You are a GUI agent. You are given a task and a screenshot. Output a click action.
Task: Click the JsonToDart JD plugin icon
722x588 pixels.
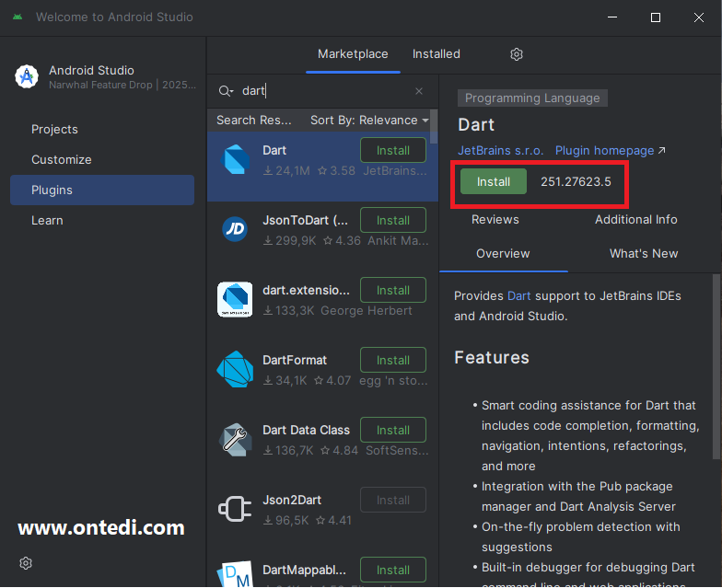(x=235, y=228)
